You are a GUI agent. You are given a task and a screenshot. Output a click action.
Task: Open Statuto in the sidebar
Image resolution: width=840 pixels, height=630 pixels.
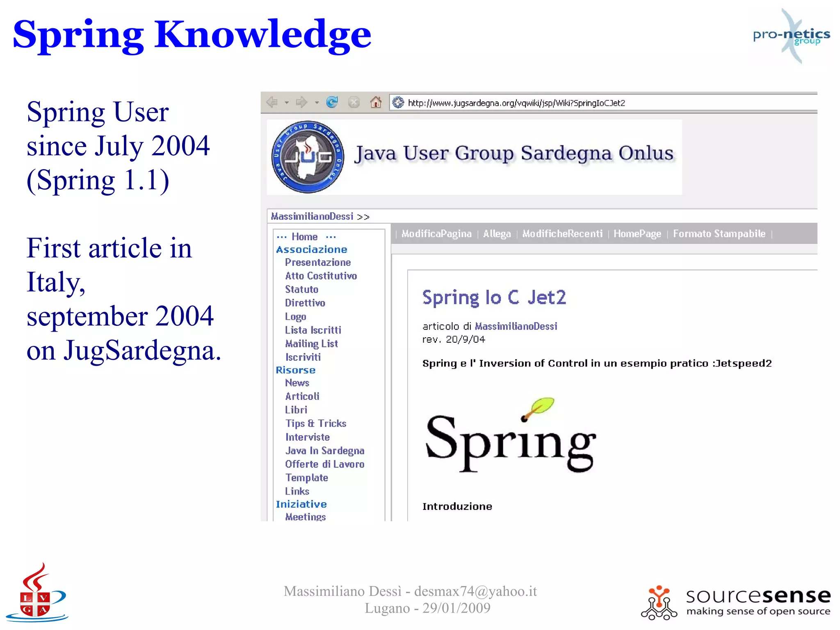pos(301,289)
